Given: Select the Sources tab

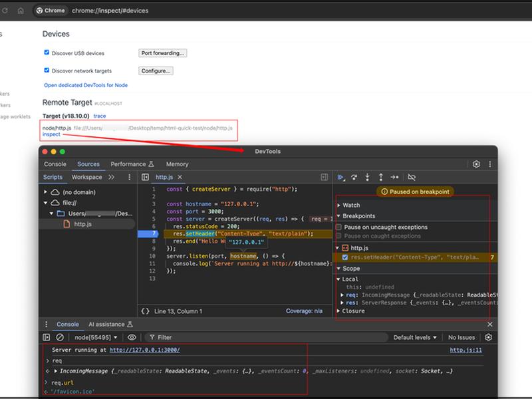Looking at the screenshot, I should click(x=88, y=164).
